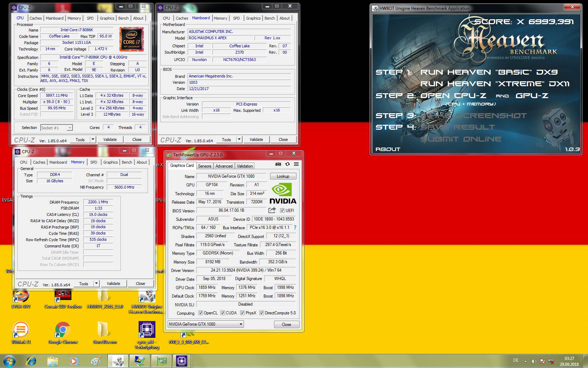588x368 pixels.
Task: Select the Google Chrome desktop shortcut
Action: point(63,332)
